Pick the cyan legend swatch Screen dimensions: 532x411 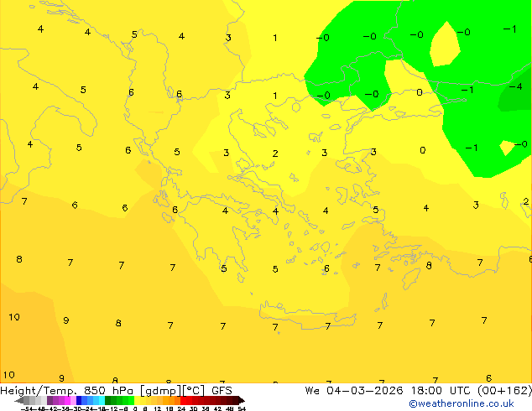(x=102, y=400)
